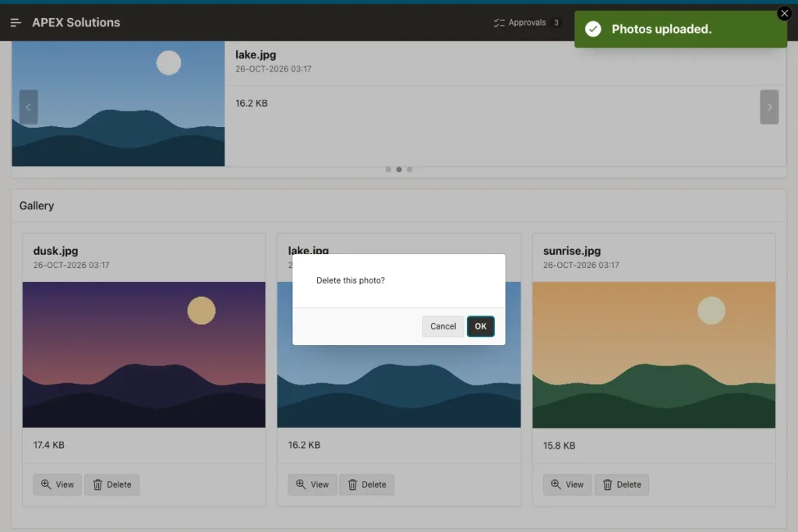The width and height of the screenshot is (798, 532).
Task: Click the 16.2 KB size in the carousel
Action: click(252, 104)
